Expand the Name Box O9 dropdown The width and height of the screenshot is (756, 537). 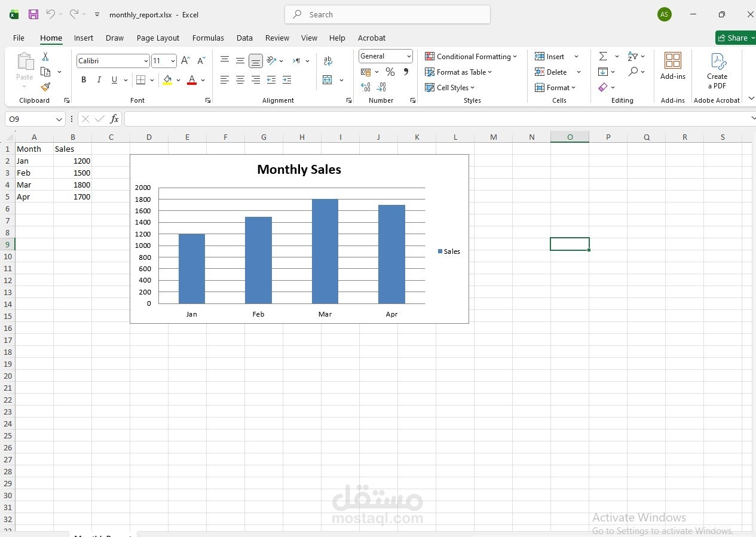pos(59,119)
